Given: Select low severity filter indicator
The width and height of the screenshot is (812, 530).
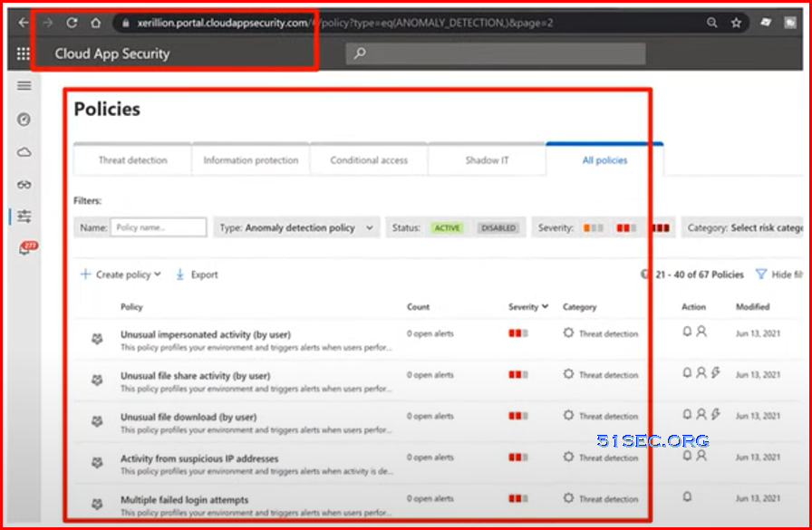Looking at the screenshot, I should click(594, 227).
